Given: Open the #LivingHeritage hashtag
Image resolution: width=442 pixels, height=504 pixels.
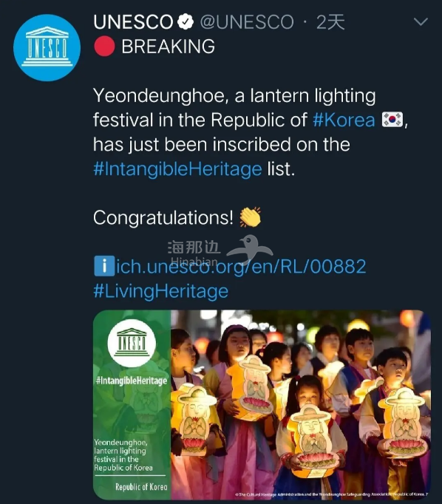Looking at the screenshot, I should (x=160, y=291).
